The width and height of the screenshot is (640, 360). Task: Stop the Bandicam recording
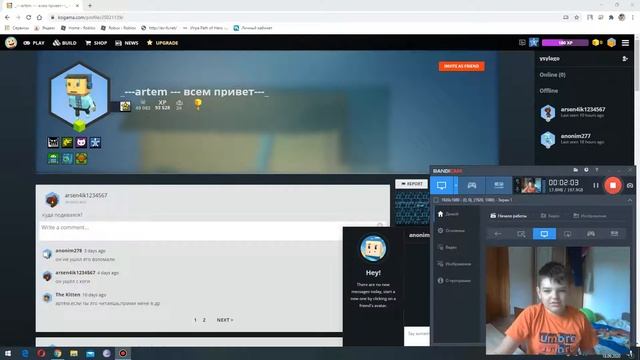pyautogui.click(x=613, y=185)
